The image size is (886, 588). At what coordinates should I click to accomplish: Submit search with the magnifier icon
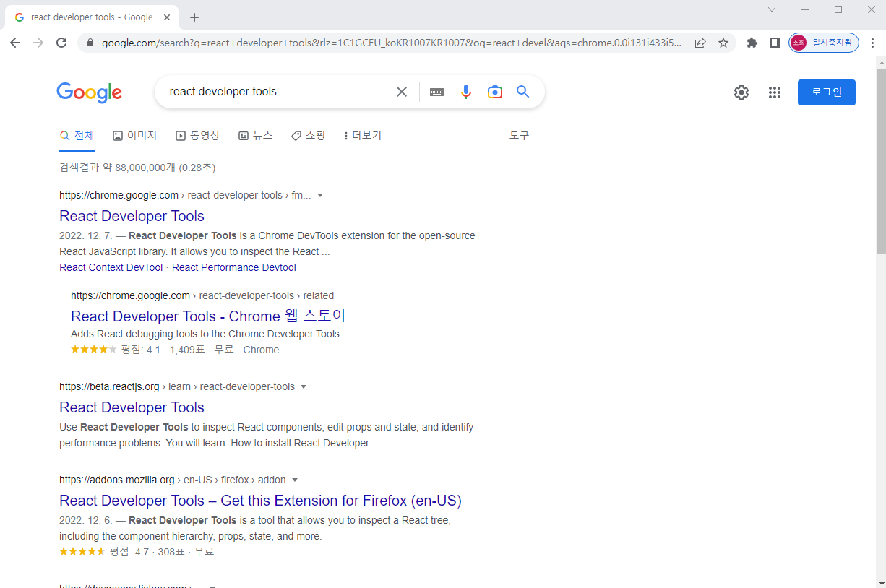(523, 92)
